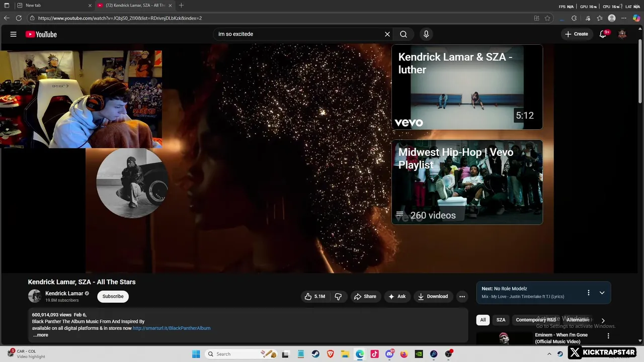Click the Next: No Role Modelz text
This screenshot has width=644, height=362.
[504, 289]
